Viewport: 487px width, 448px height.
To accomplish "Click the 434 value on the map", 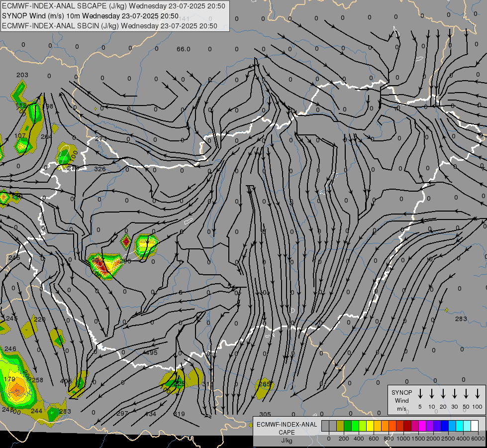I will (151, 414).
